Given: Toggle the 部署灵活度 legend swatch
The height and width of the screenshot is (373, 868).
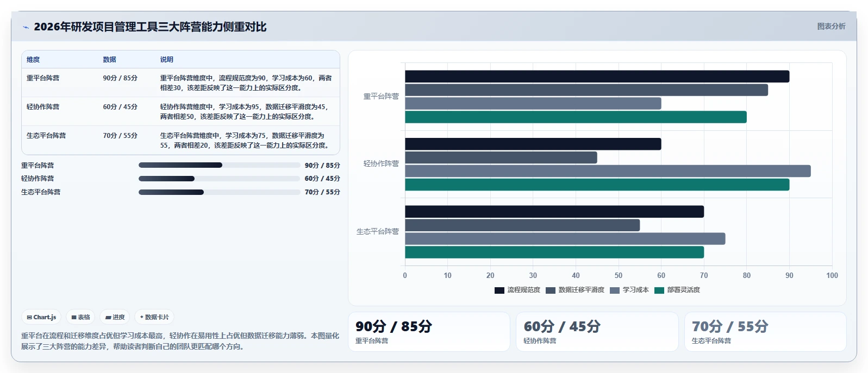Looking at the screenshot, I should point(659,290).
